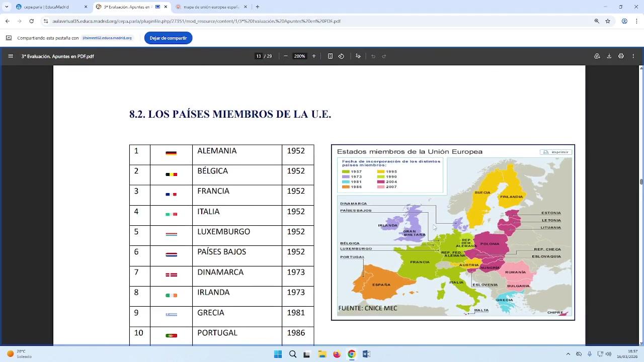Expand the Chrome tab search dropdown

[x=7, y=7]
